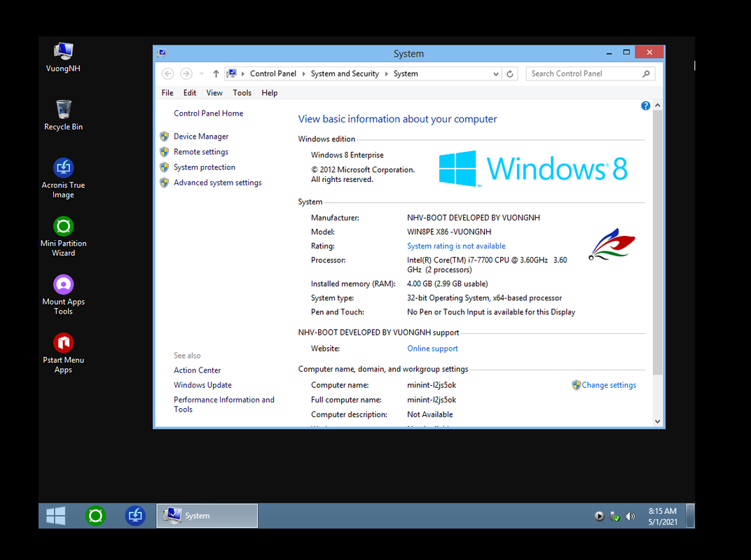This screenshot has width=751, height=560.
Task: Go up one level arrow
Action: click(x=216, y=73)
